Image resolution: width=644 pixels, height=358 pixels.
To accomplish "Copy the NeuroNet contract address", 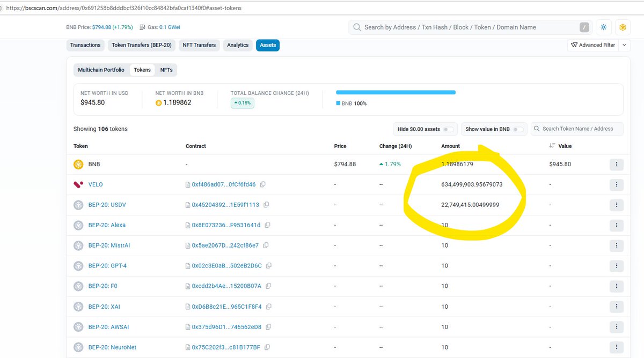I will click(x=267, y=347).
